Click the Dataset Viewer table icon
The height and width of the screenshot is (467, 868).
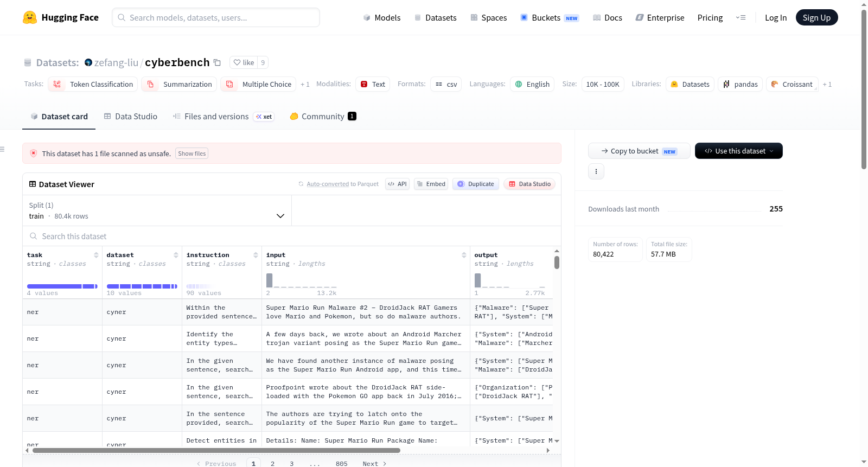33,184
